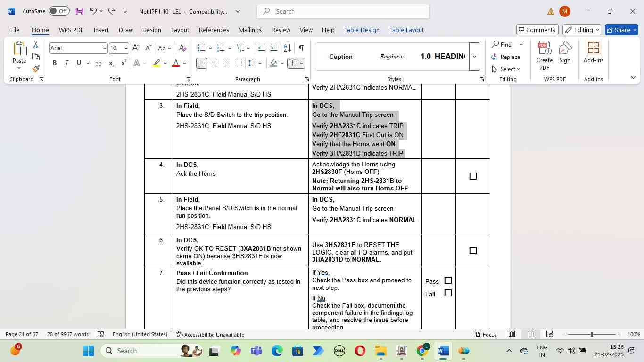This screenshot has width=644, height=362.
Task: Center align text
Action: pyautogui.click(x=214, y=63)
